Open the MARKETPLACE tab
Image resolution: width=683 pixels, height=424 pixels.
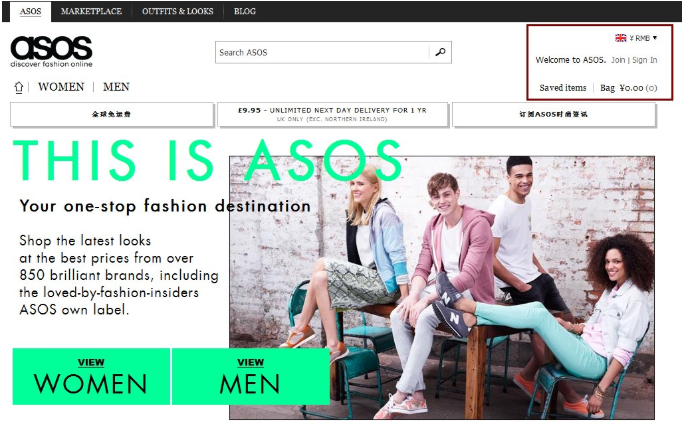pyautogui.click(x=91, y=11)
